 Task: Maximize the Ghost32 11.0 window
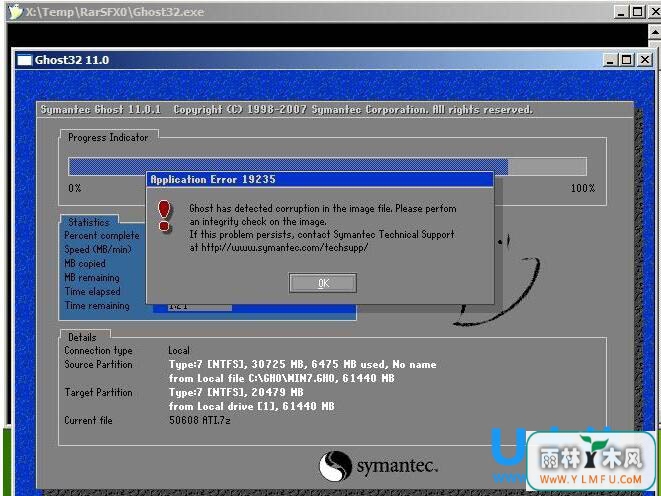pyautogui.click(x=626, y=60)
